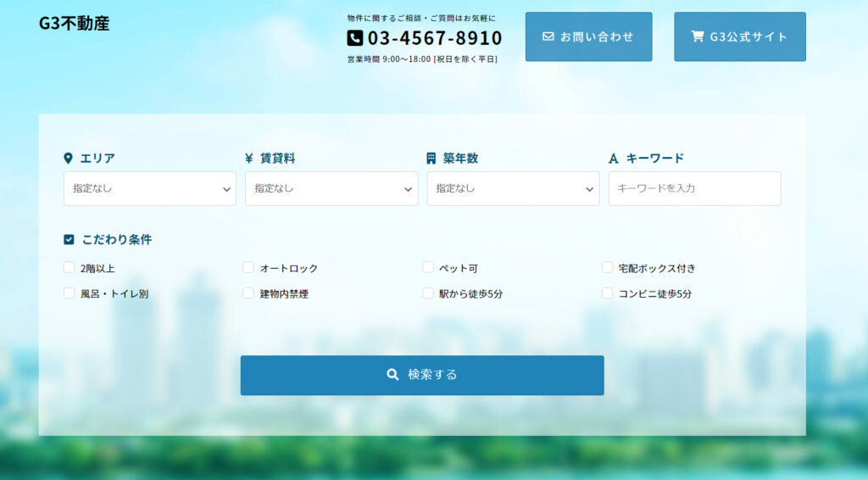Click the cart icon in G3公式サイト button
The image size is (868, 480).
pyautogui.click(x=698, y=36)
